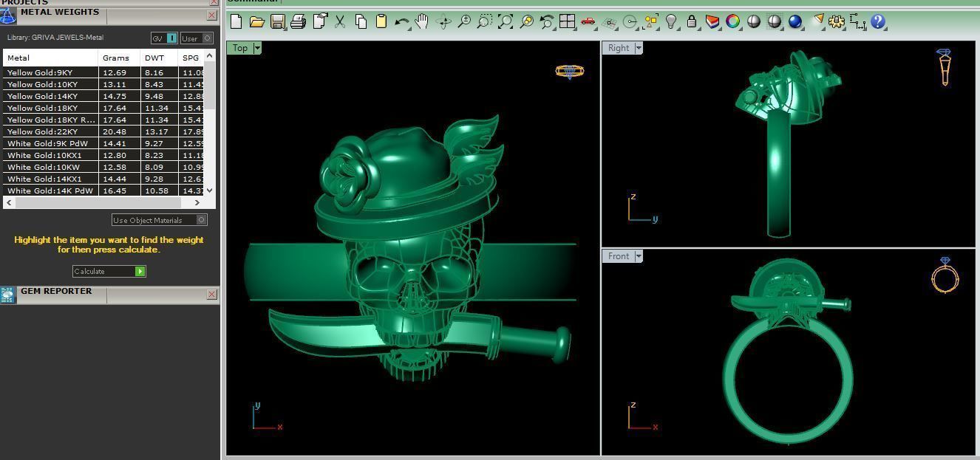
Task: Select the Rotate View tool
Action: (443, 21)
